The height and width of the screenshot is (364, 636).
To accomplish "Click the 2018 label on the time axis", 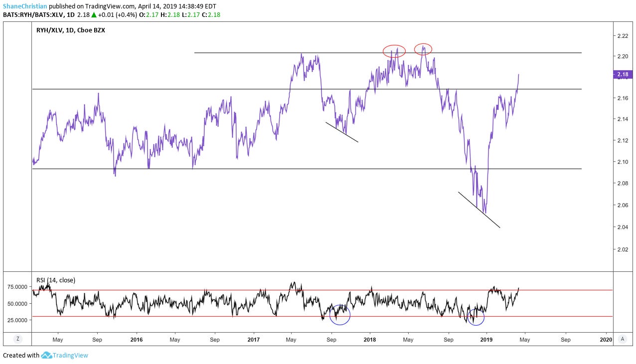I will point(370,340).
